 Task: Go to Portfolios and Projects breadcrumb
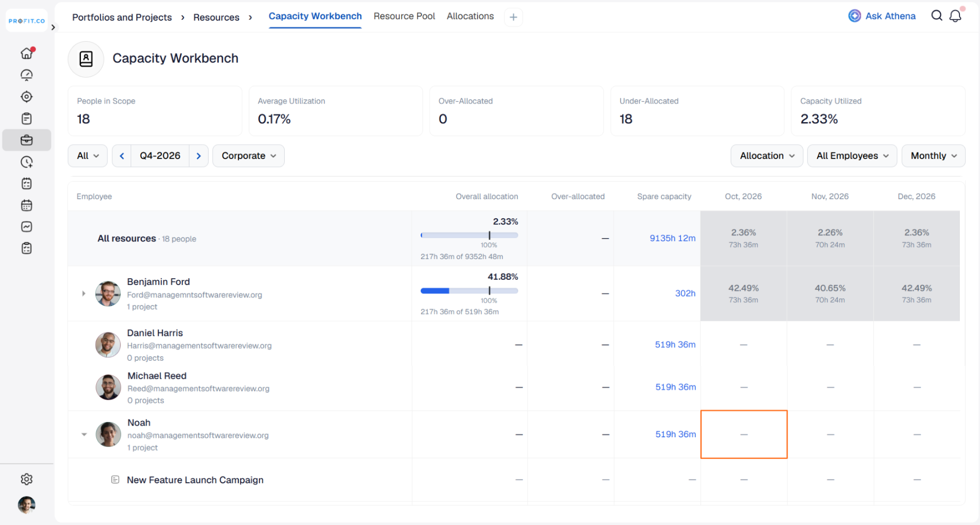(x=122, y=17)
